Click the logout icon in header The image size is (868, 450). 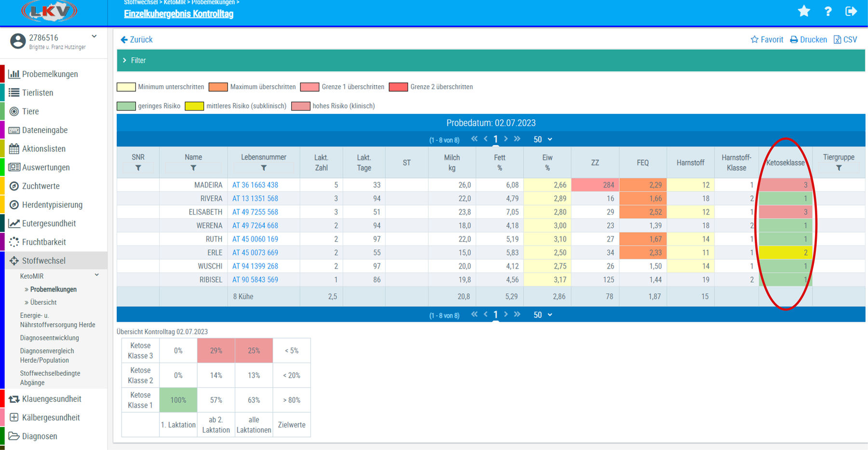coord(851,11)
